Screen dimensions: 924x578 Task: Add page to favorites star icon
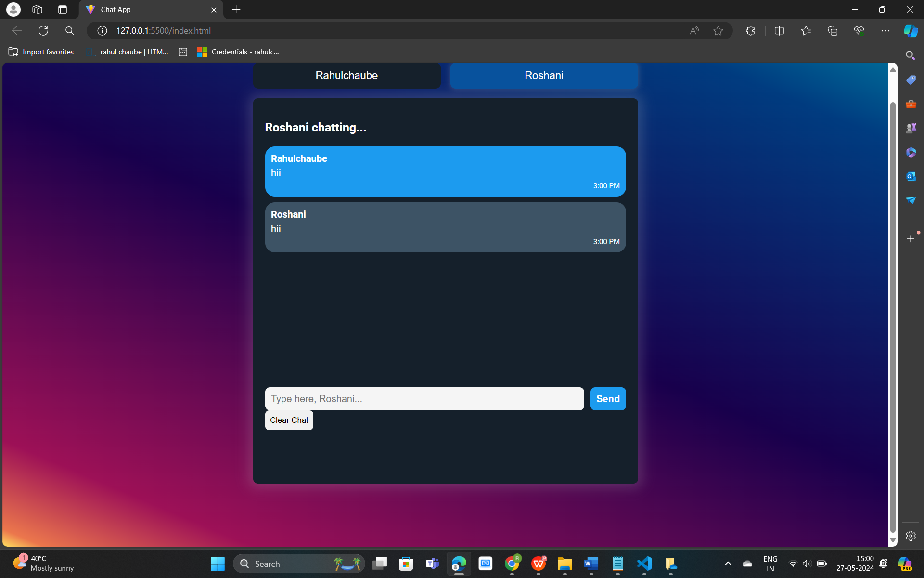coord(718,31)
